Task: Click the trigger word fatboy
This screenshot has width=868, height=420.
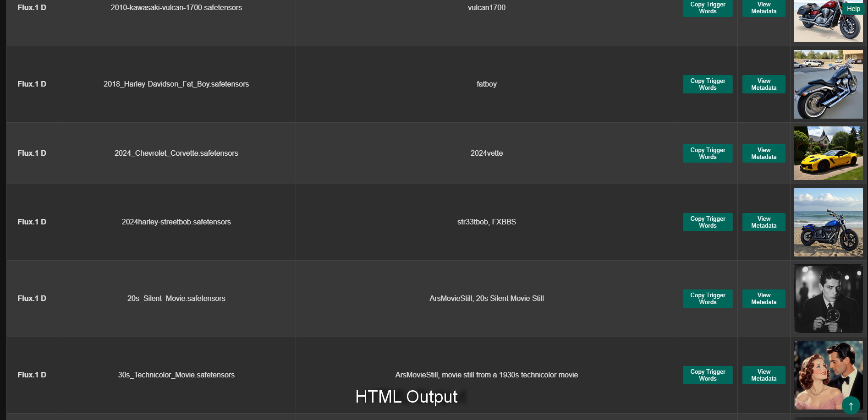Action: tap(487, 84)
